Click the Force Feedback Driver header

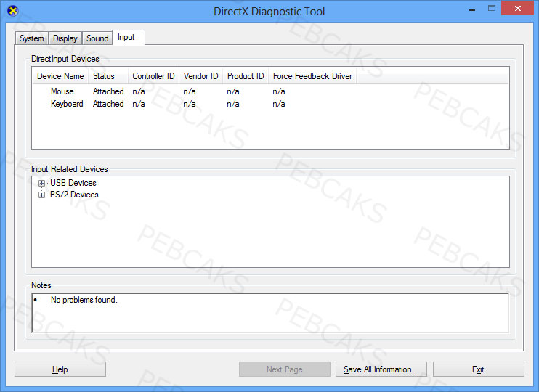(312, 76)
